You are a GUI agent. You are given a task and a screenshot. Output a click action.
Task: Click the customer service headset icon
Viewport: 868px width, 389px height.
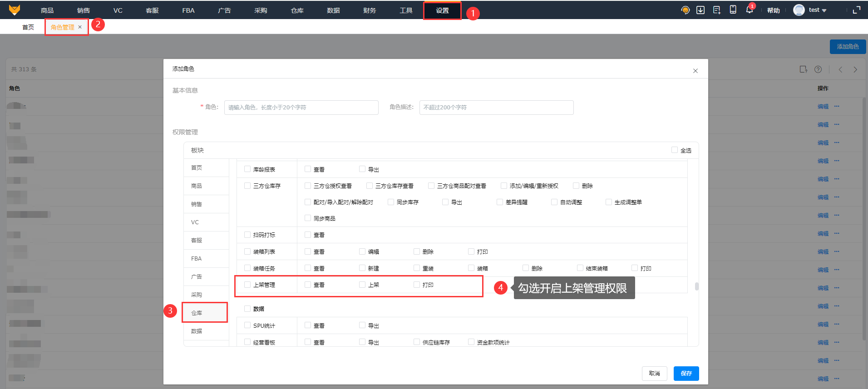tap(686, 10)
